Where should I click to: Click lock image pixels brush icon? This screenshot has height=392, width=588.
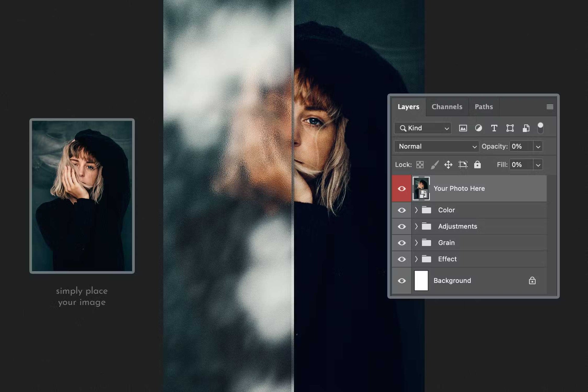tap(434, 165)
